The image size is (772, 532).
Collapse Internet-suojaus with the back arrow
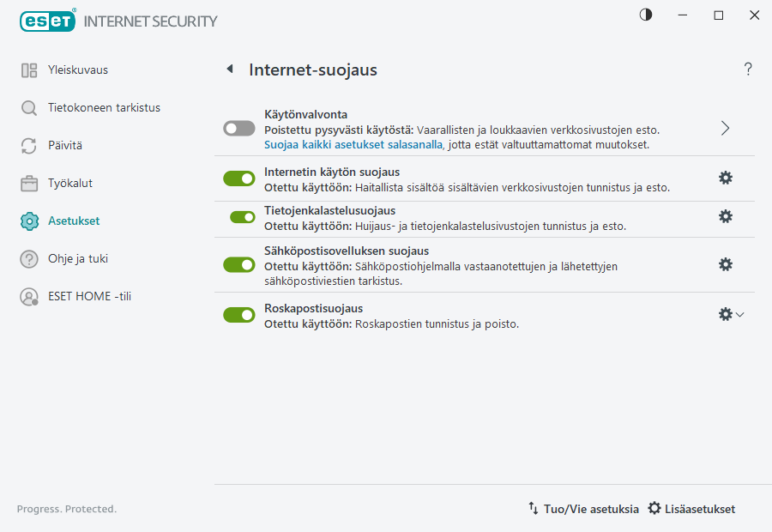point(230,70)
